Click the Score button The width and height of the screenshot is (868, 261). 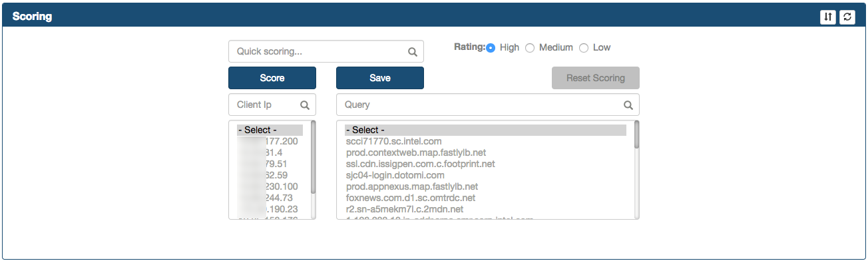272,78
